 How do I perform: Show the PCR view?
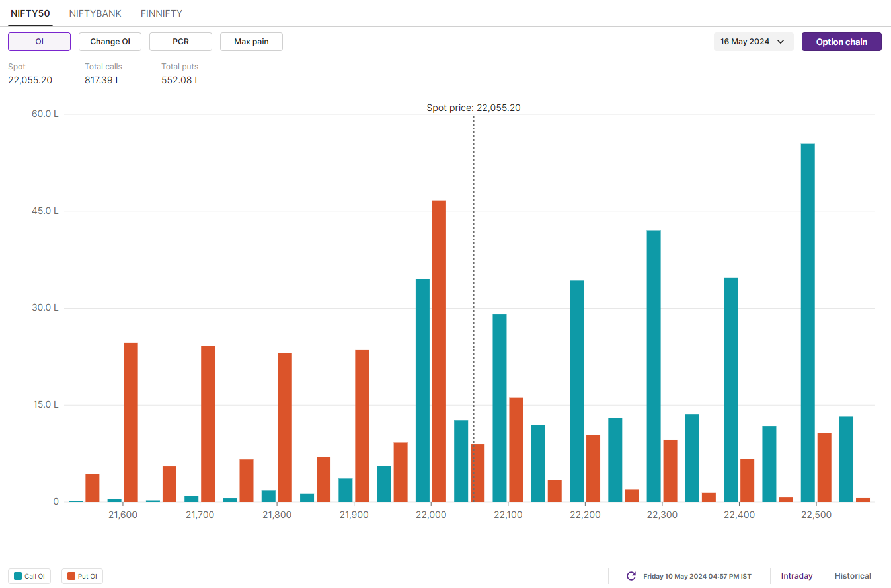pos(180,42)
